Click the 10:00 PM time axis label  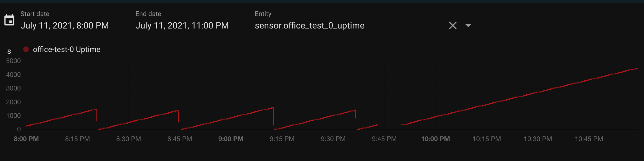click(x=435, y=139)
